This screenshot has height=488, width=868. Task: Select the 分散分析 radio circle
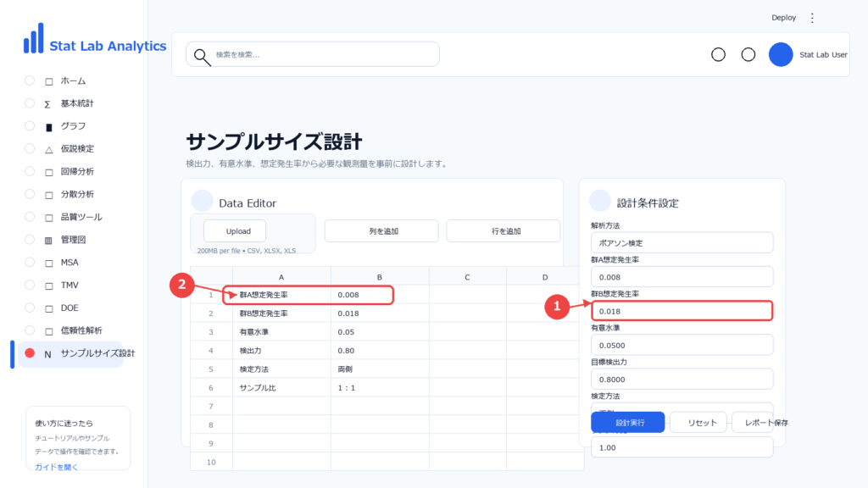[30, 194]
